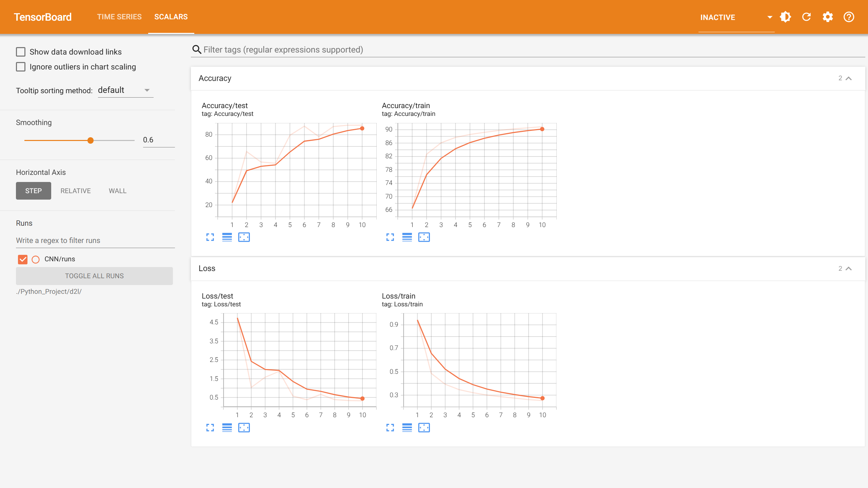Select the SCALARS tab
Image resolution: width=868 pixels, height=488 pixels.
pyautogui.click(x=171, y=17)
